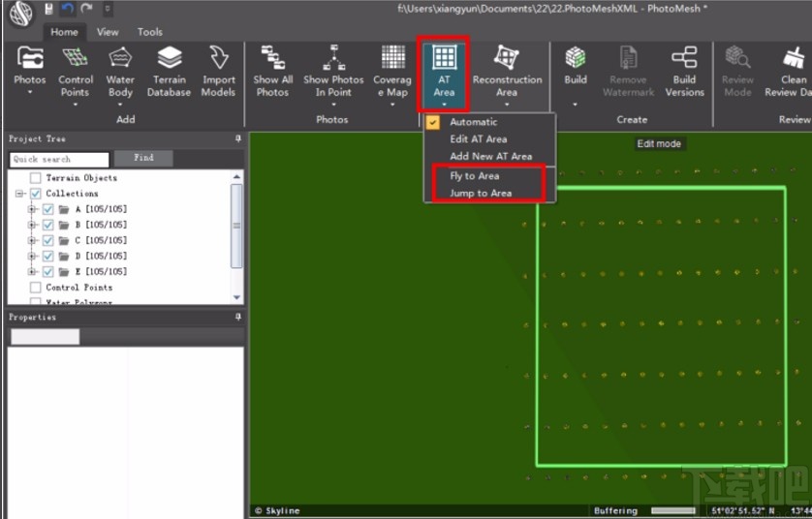This screenshot has height=519, width=812.
Task: Expand collection D node
Action: [32, 257]
